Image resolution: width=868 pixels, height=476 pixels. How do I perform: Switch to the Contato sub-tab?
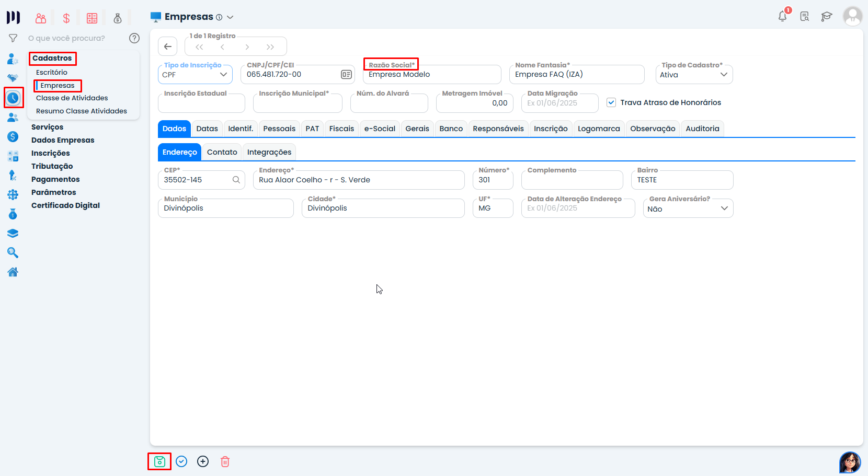pos(222,152)
